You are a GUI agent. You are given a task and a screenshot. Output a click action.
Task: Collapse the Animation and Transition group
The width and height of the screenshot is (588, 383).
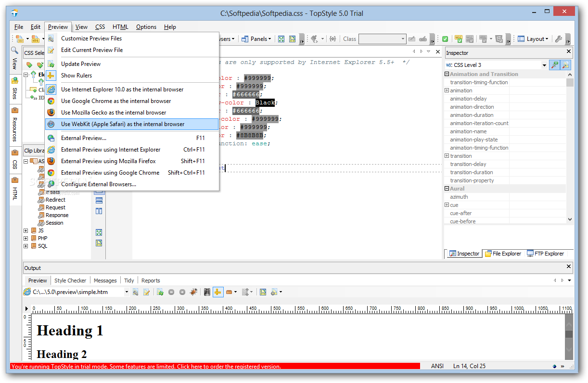tap(447, 74)
